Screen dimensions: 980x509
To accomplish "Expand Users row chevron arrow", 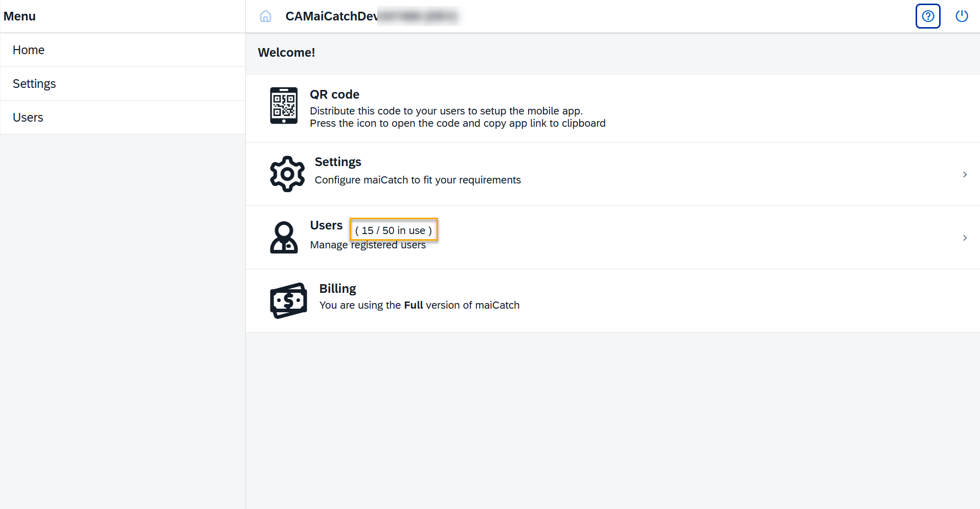I will pos(964,238).
